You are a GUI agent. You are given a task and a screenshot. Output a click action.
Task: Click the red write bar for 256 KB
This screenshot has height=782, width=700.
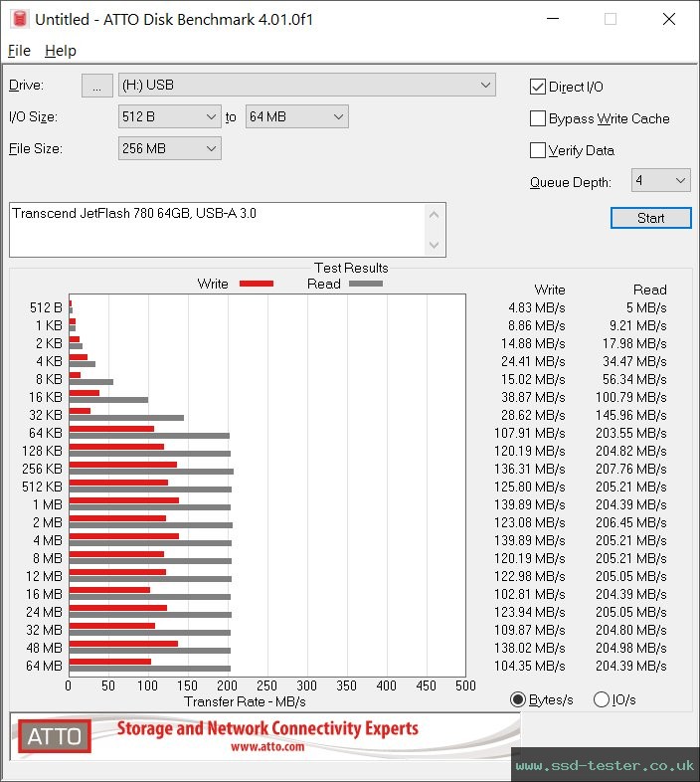click(123, 465)
